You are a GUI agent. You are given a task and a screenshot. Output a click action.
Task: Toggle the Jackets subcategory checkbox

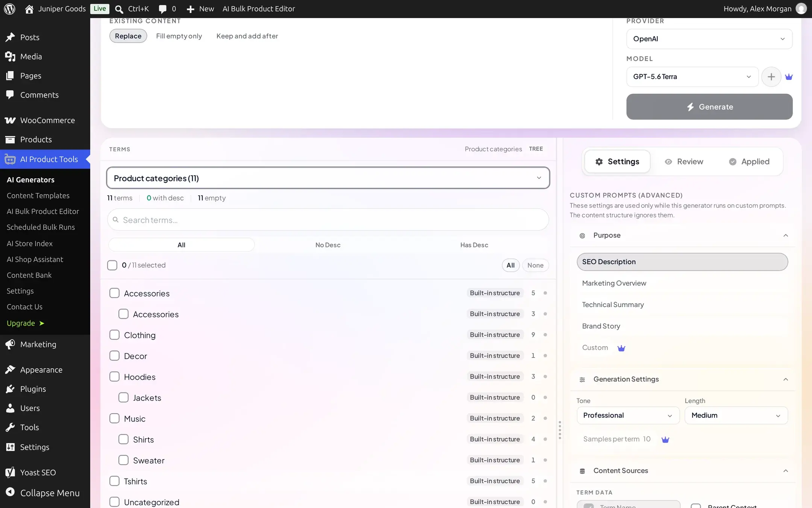[x=123, y=397]
